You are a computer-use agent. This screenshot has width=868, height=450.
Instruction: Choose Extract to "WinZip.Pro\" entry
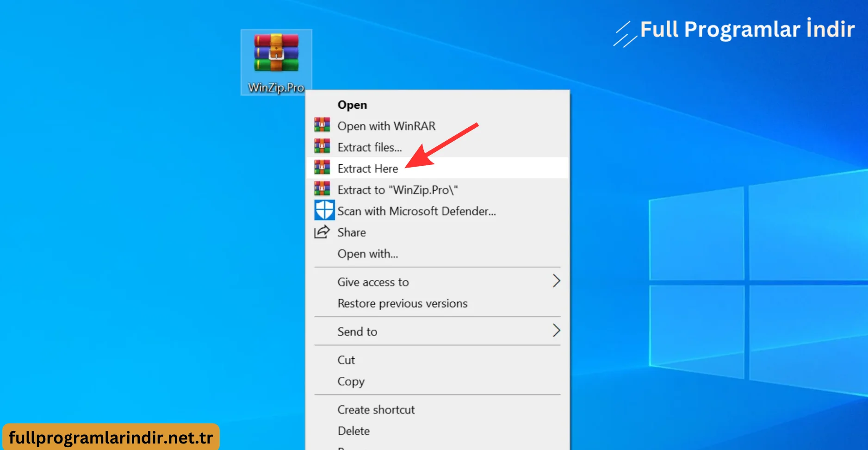tap(437, 190)
